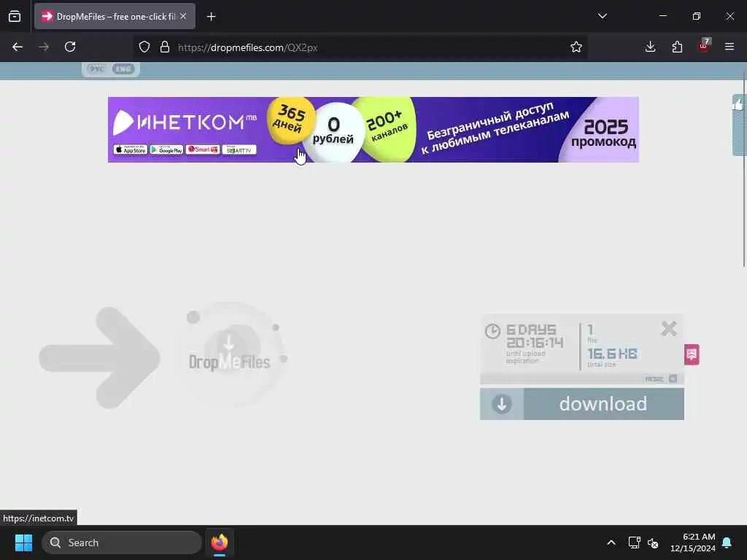Screen dimensions: 747x560
Task: Click the download arrow circle icon
Action: 502,404
